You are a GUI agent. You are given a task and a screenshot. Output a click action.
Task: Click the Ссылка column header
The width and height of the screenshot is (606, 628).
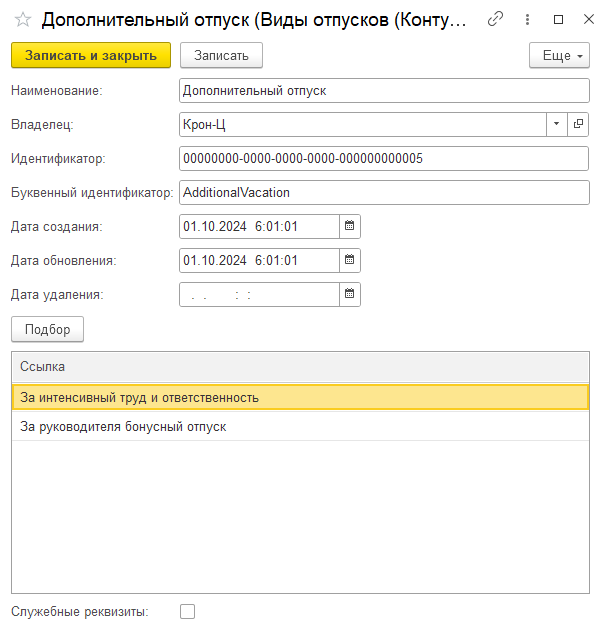pos(300,367)
